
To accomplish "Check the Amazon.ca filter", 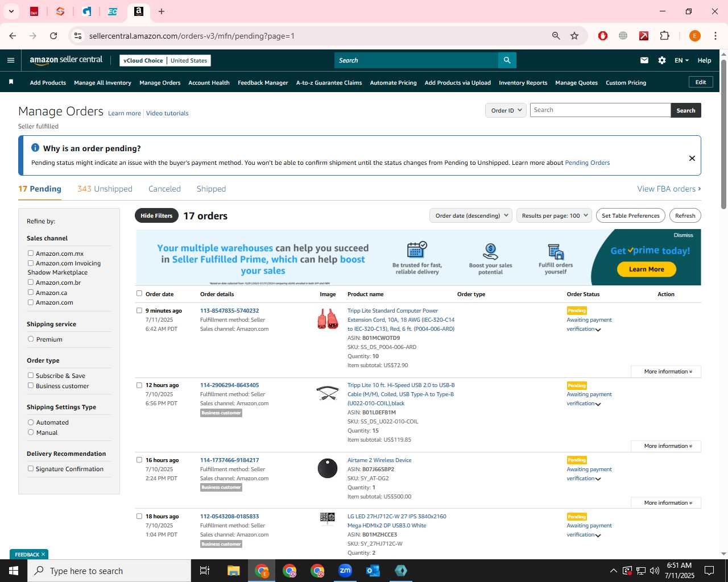I will (x=31, y=292).
